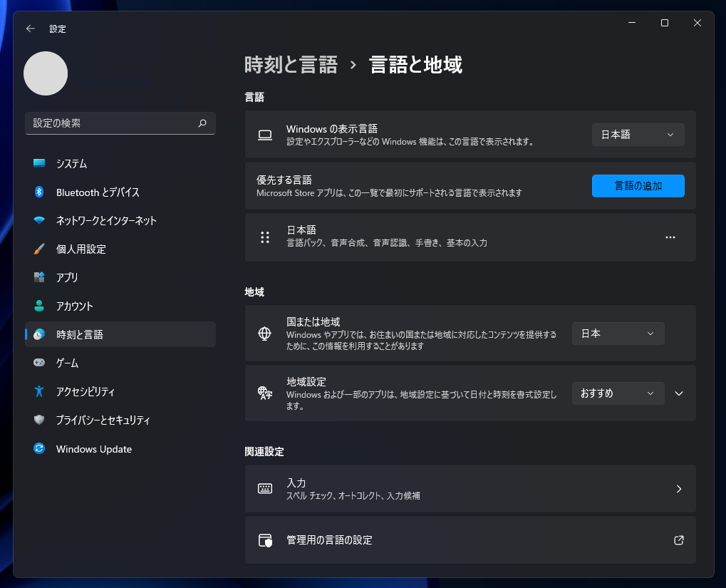
Task: Click the 優先する言語 description text
Action: [x=389, y=192]
